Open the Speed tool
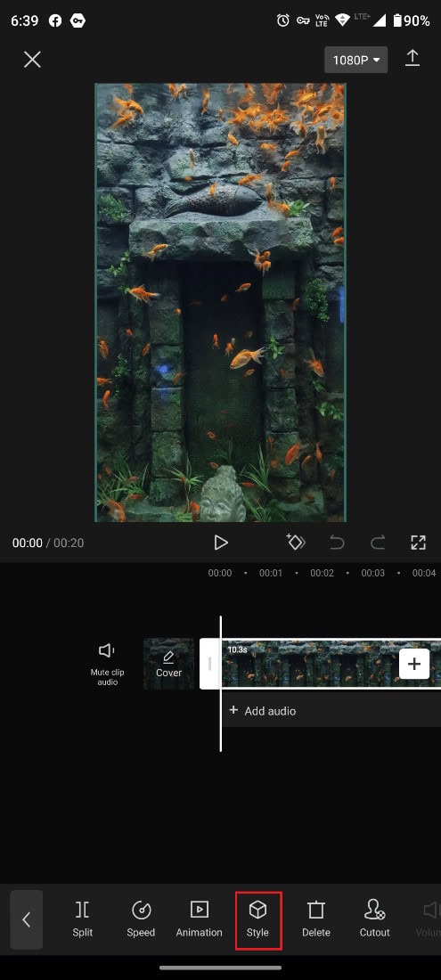Viewport: 441px width, 980px height. tap(141, 919)
